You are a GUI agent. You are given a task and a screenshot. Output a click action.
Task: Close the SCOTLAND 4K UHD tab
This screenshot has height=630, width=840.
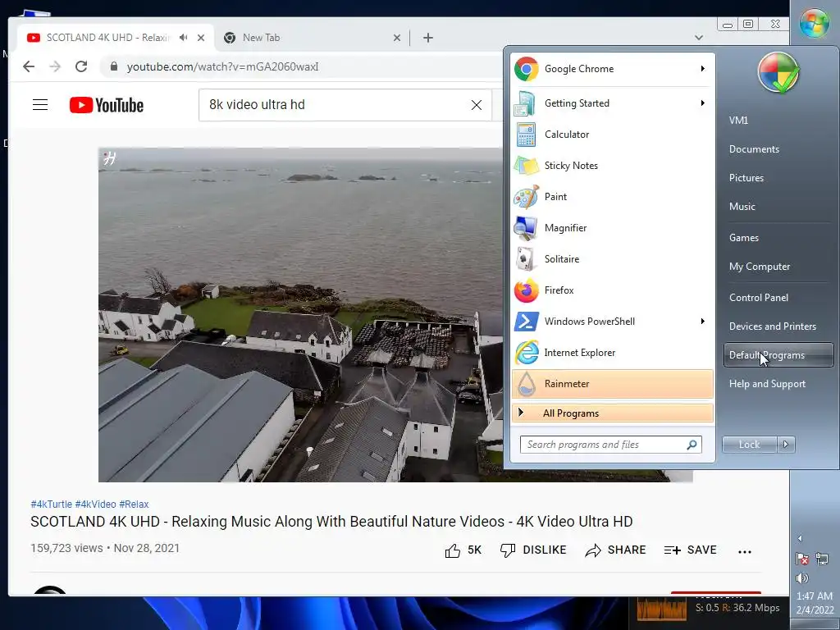(201, 38)
